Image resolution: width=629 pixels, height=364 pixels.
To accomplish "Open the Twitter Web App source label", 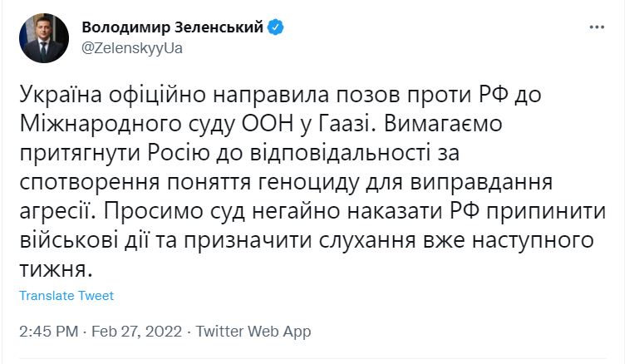I will coord(253,332).
